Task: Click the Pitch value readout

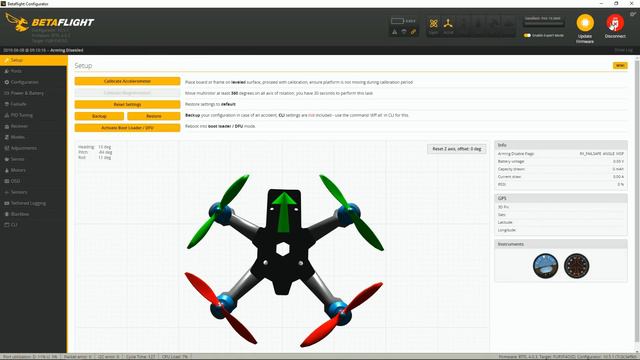Action: [x=105, y=152]
